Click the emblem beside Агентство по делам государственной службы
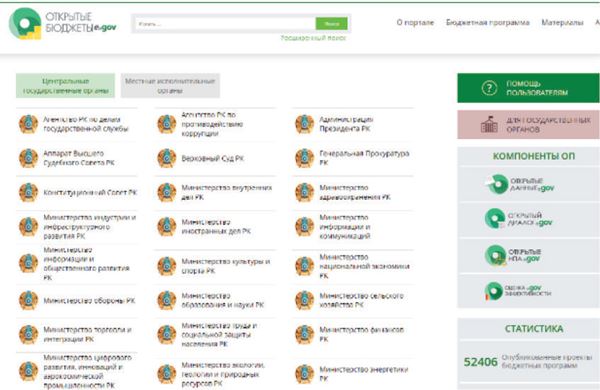600x390 pixels. 29,124
